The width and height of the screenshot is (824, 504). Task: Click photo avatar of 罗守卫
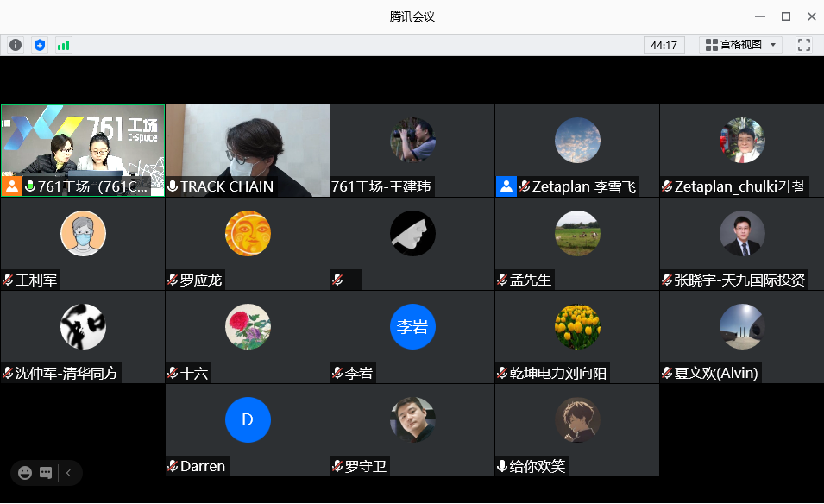(x=412, y=419)
